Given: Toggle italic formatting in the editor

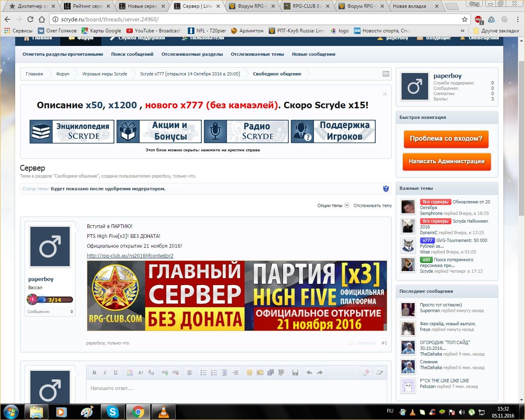Looking at the screenshot, I should (x=105, y=372).
